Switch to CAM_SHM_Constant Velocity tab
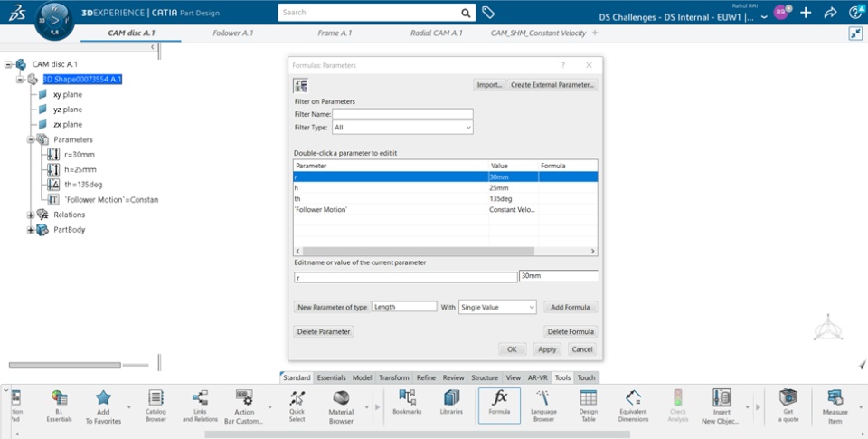This screenshot has height=439, width=868. click(538, 33)
